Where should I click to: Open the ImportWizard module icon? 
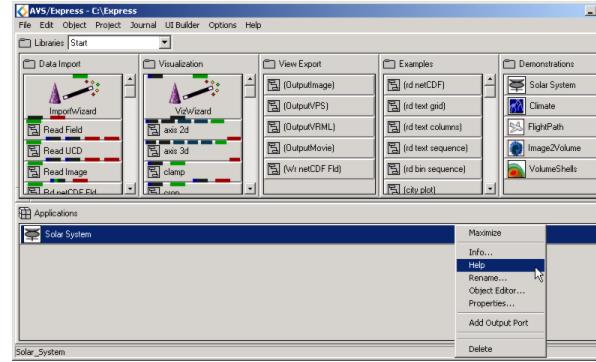[74, 92]
